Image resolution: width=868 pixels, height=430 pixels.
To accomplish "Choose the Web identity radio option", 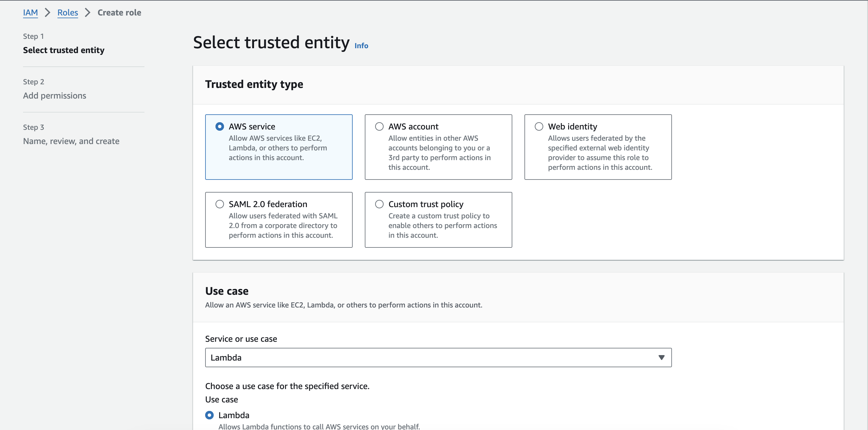I will coord(539,127).
